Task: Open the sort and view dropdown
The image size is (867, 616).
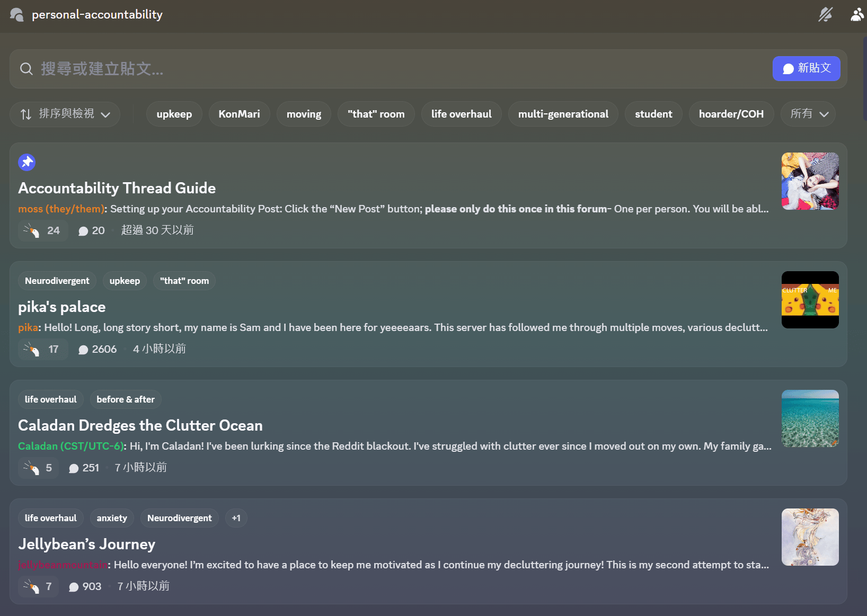Action: click(x=65, y=114)
